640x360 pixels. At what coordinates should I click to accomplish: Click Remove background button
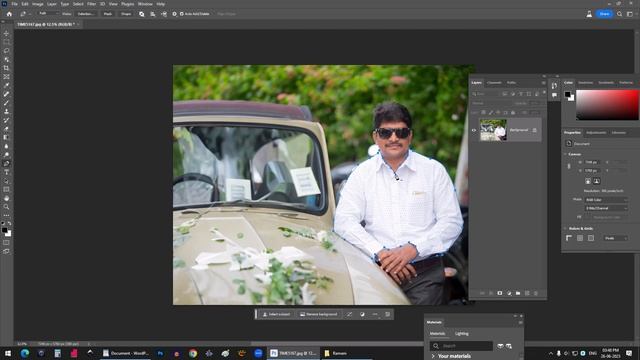coord(319,314)
